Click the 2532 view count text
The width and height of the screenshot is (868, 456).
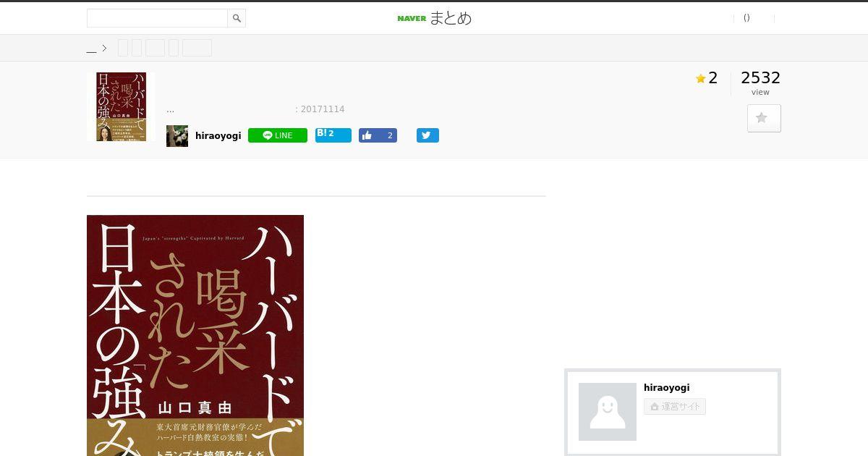760,78
